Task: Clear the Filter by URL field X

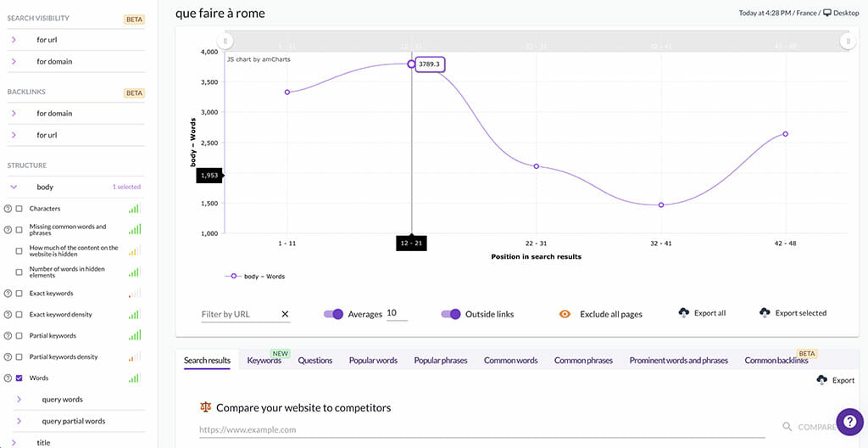Action: tap(285, 314)
